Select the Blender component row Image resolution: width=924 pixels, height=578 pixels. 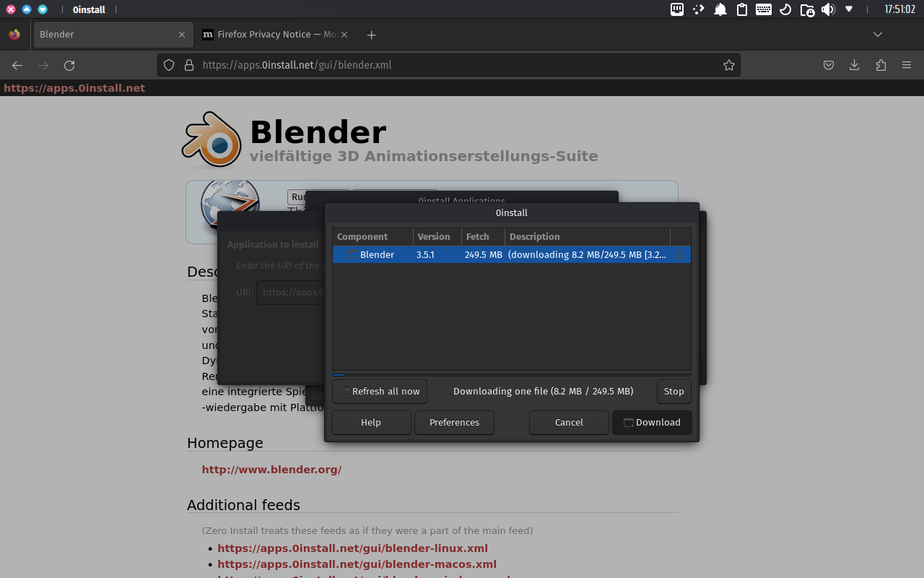512,255
